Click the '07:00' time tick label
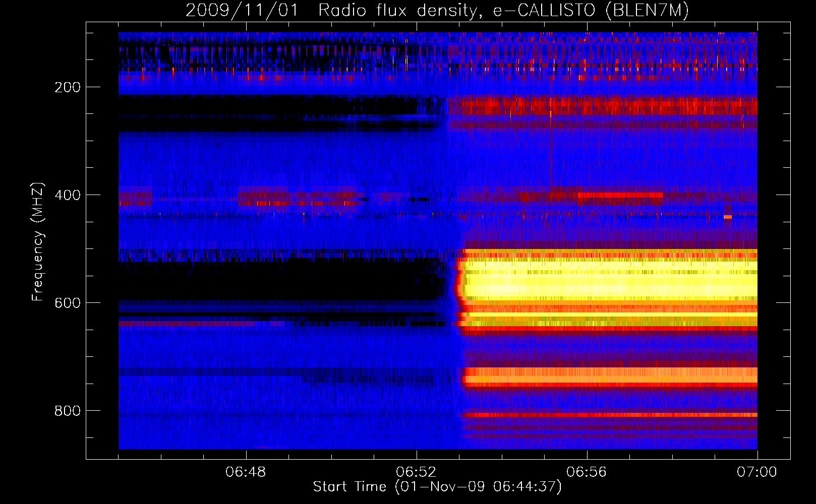 (757, 472)
